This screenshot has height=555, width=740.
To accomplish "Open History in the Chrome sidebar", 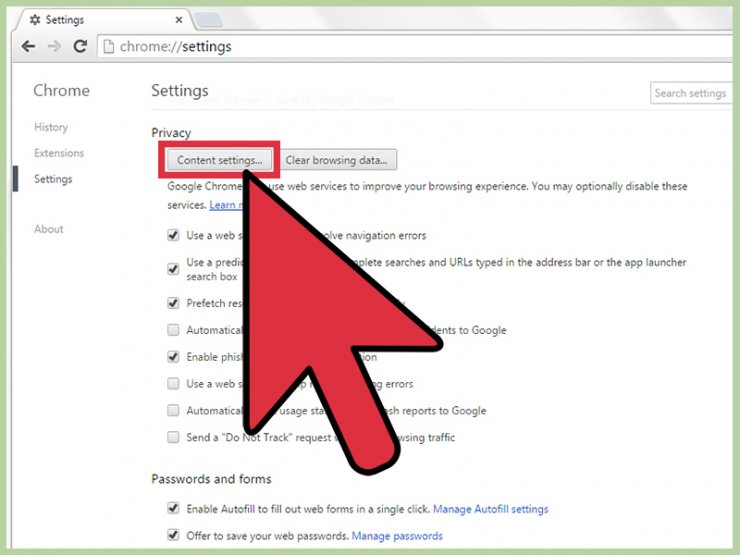I will click(51, 127).
